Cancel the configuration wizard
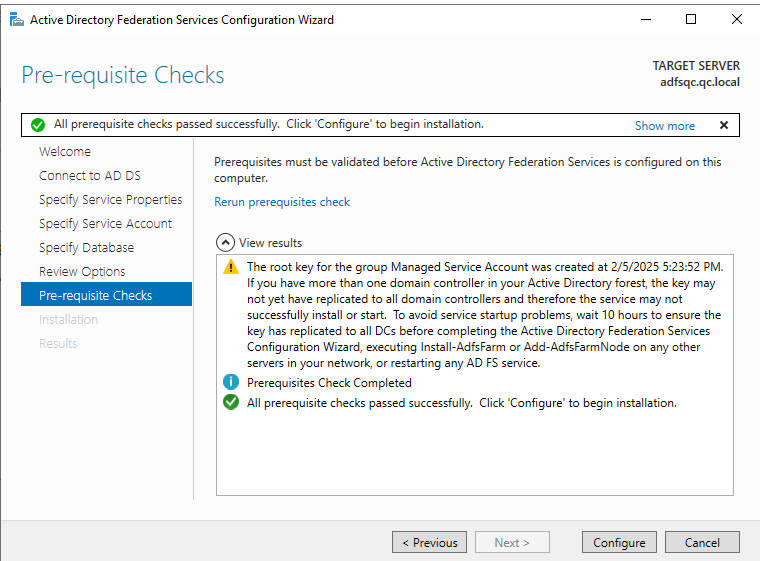Image resolution: width=760 pixels, height=561 pixels. click(x=701, y=542)
